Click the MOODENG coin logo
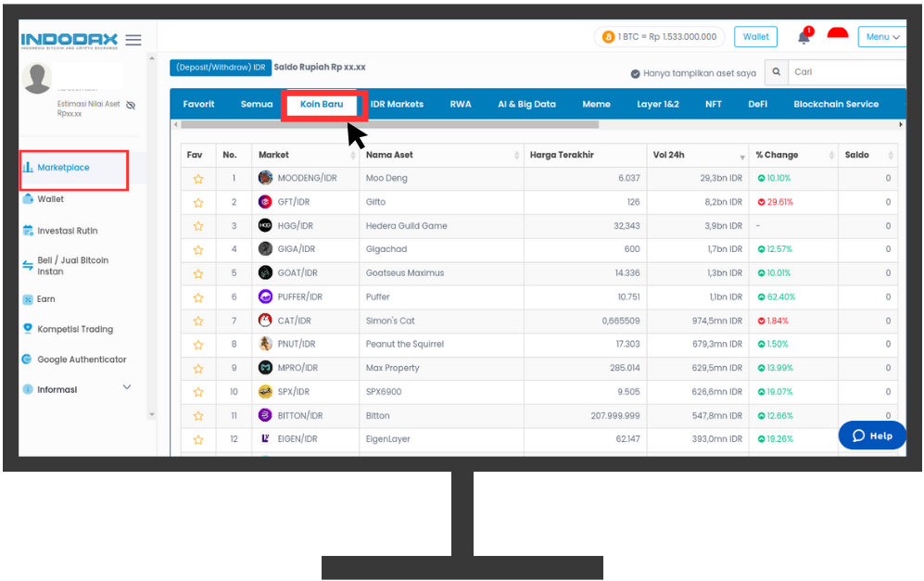 pyautogui.click(x=265, y=177)
